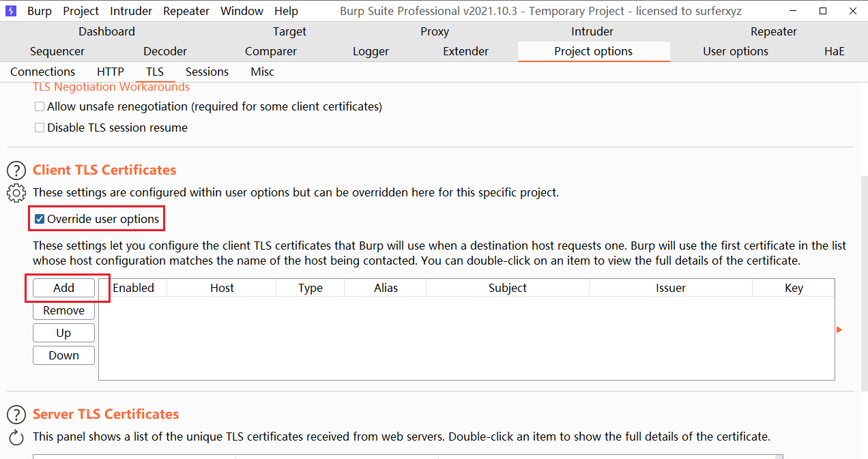Click the Host column header
This screenshot has height=459, width=868.
[x=222, y=288]
